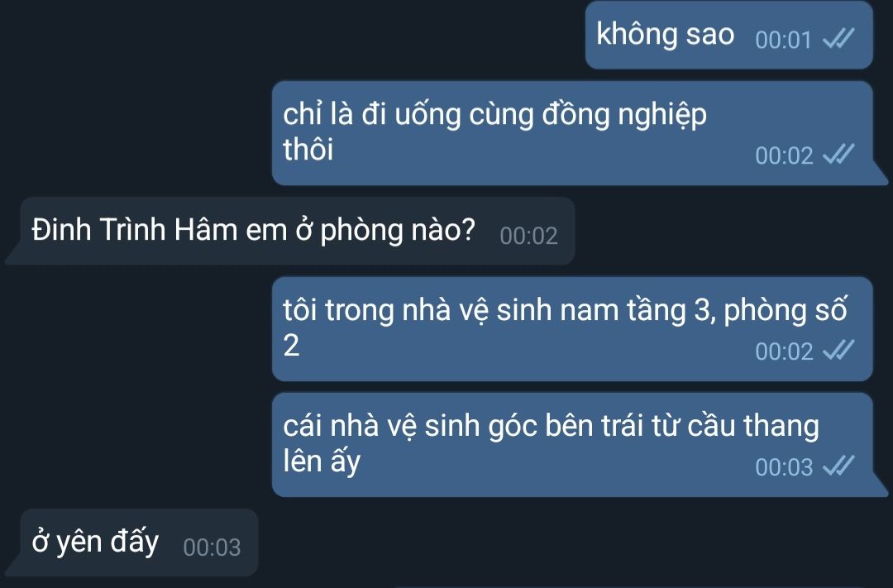Select the message about "nhà vệ sinh nam tầng 3"

tap(572, 329)
